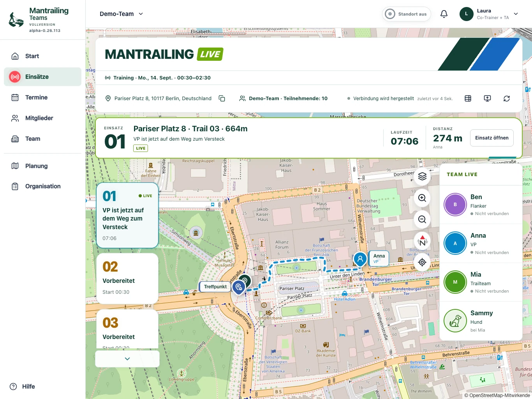
Task: Open Team section in sidebar
Action: coord(42,139)
